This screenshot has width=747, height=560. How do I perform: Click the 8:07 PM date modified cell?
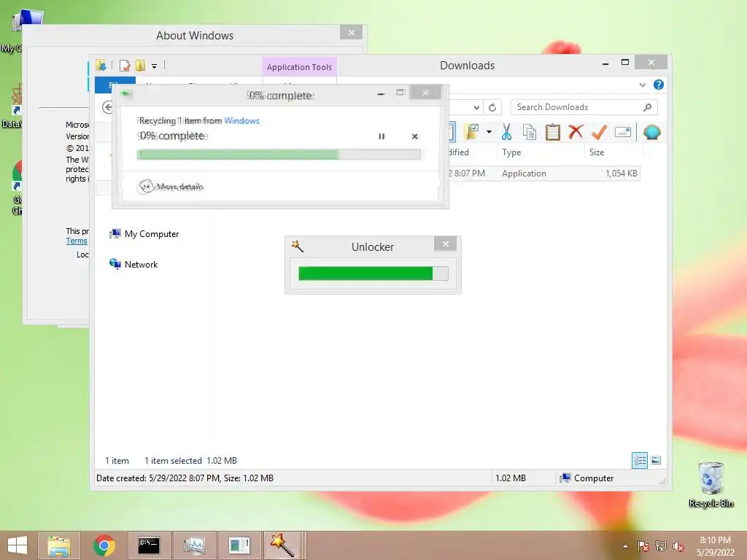pyautogui.click(x=466, y=174)
